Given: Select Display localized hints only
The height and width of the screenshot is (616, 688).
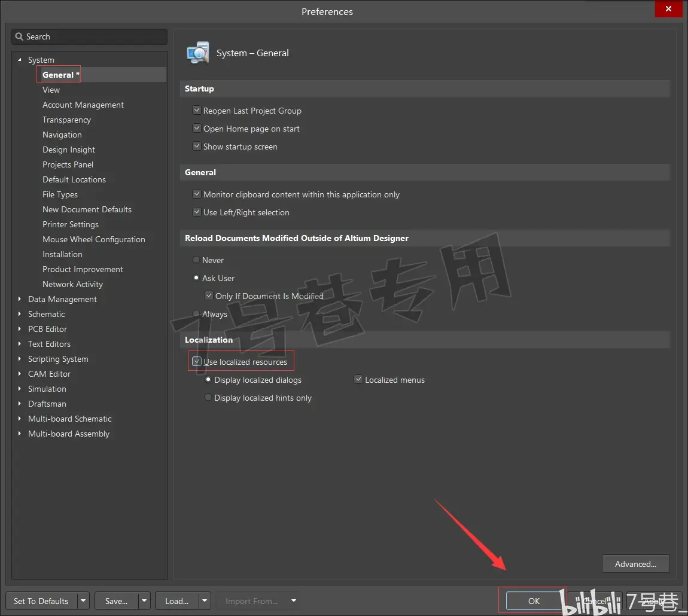Looking at the screenshot, I should click(x=208, y=398).
